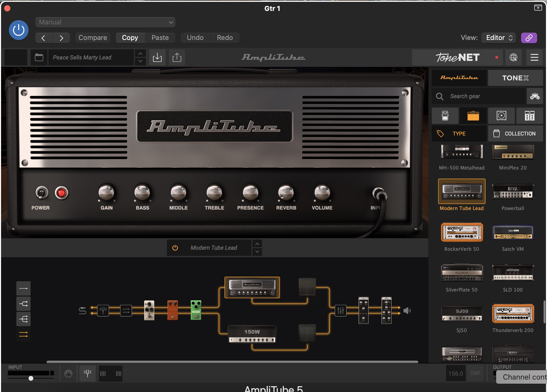Go to previous preset with left arrow
Image resolution: width=547 pixels, height=392 pixels.
pos(44,38)
